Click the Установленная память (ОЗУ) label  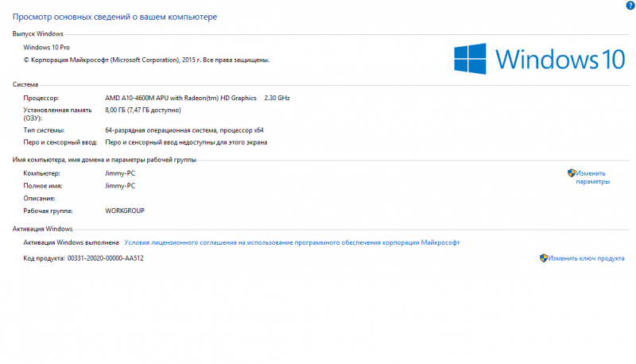(x=57, y=114)
